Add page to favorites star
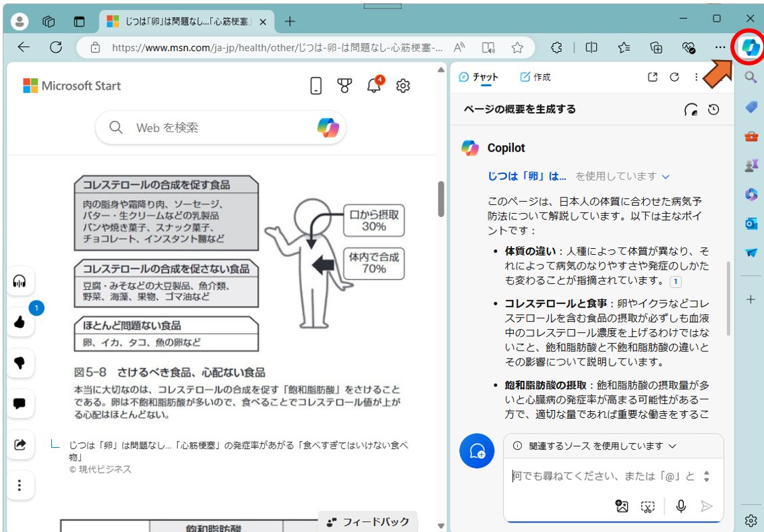This screenshot has height=532, width=764. click(517, 47)
